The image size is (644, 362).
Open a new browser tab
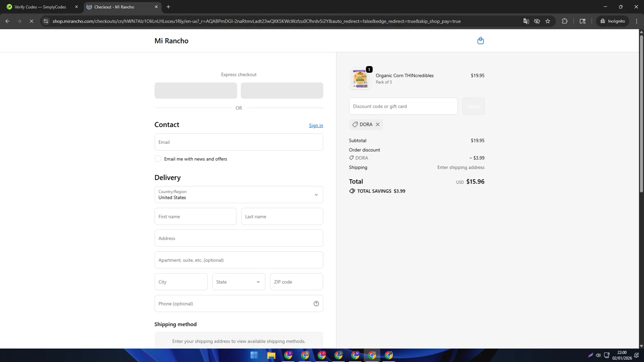[x=168, y=7]
